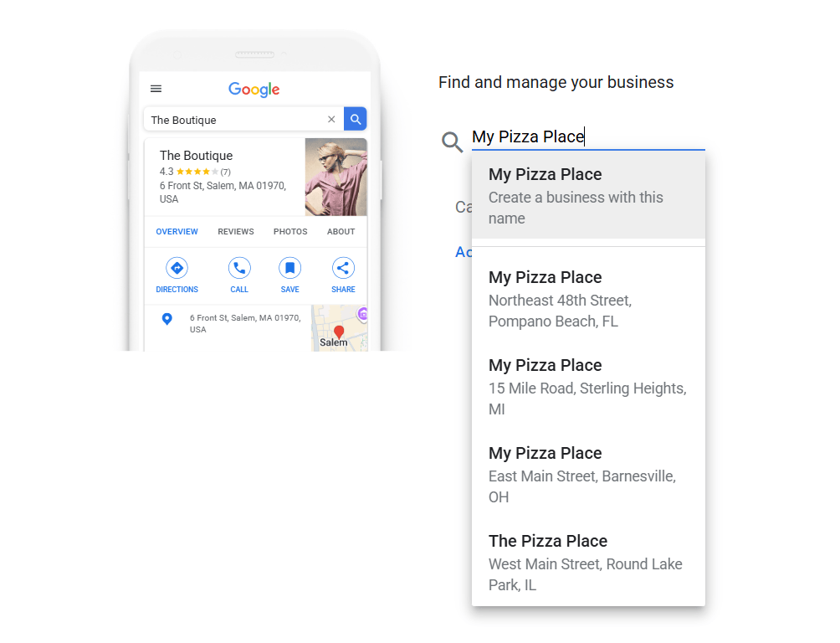Image resolution: width=840 pixels, height=643 pixels.
Task: Tap the Directions icon
Action: [x=177, y=268]
